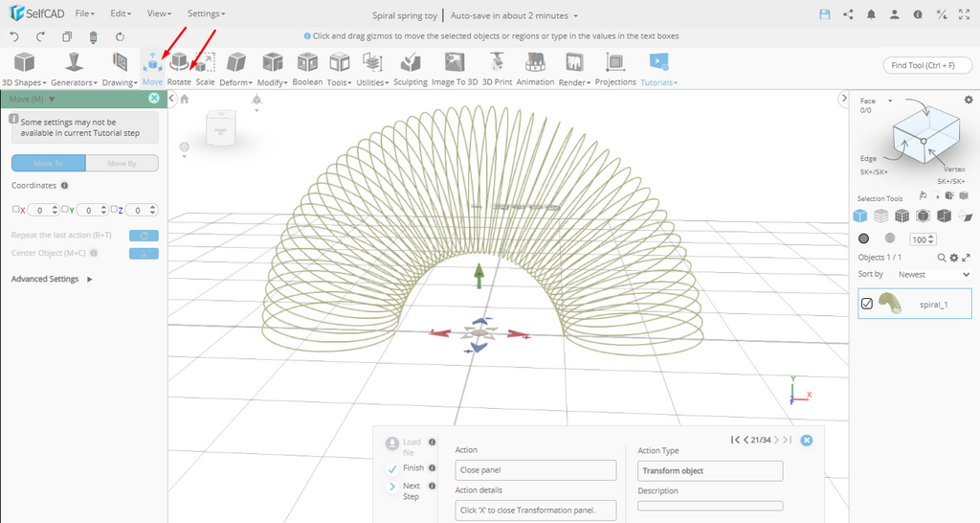Open the user account icon
This screenshot has height=523, width=980.
895,14
